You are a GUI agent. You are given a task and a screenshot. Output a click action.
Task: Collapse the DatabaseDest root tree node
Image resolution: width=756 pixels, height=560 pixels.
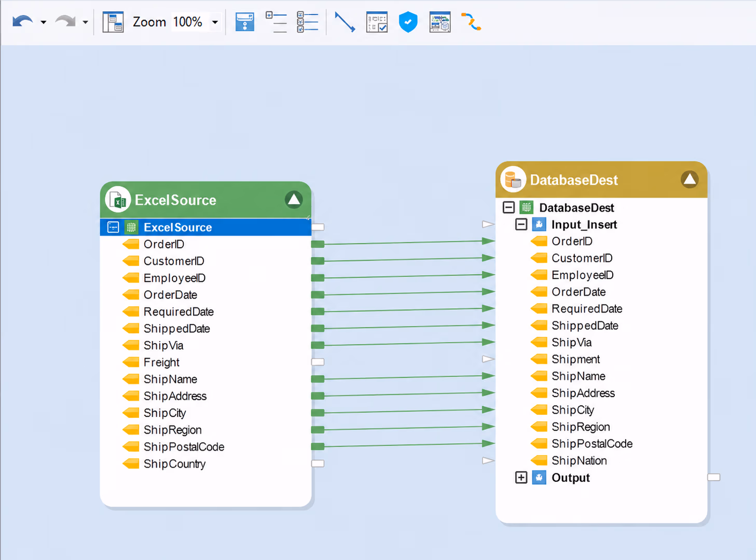coord(508,208)
